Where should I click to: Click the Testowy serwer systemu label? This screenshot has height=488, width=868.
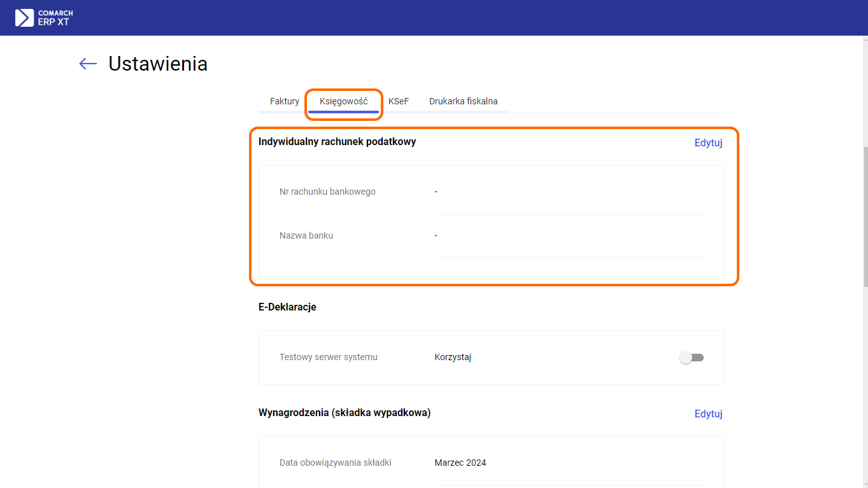tap(328, 357)
